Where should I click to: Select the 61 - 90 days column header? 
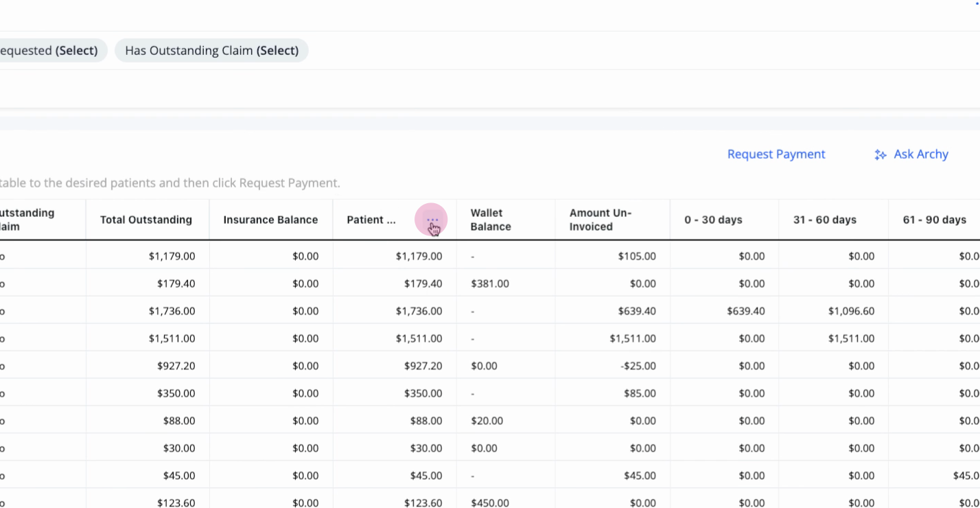point(935,220)
